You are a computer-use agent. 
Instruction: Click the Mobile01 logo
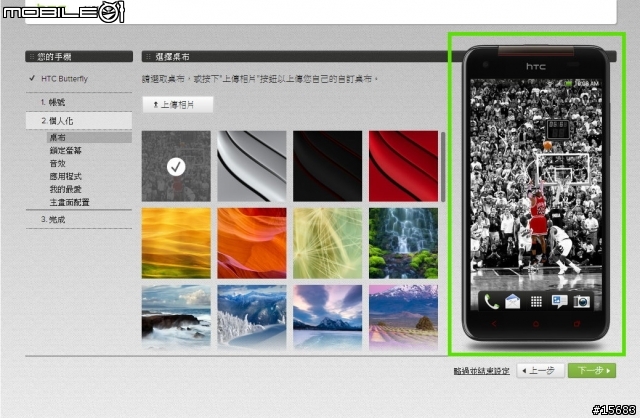(63, 11)
